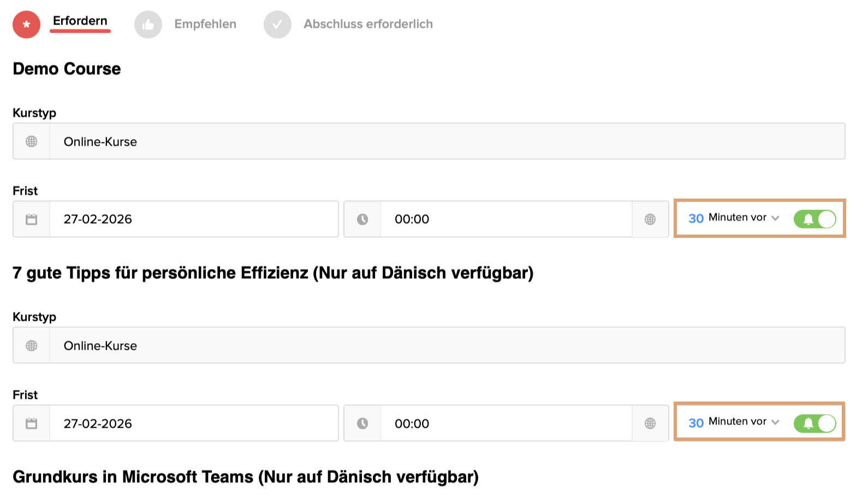Screen dimensions: 868x503
Task: Disable reminder bell toggle for Demo Course
Action: [815, 219]
